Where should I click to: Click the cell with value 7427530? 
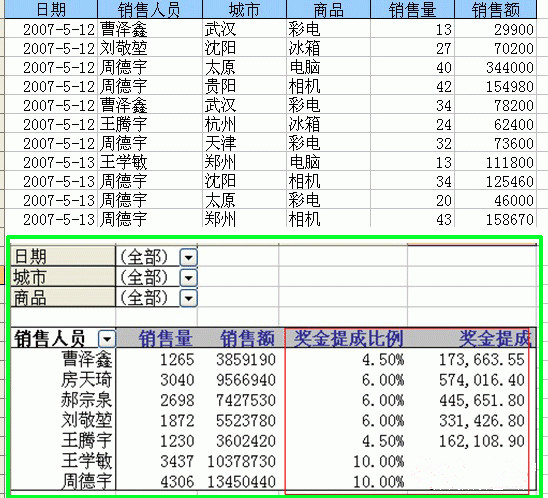(x=246, y=400)
